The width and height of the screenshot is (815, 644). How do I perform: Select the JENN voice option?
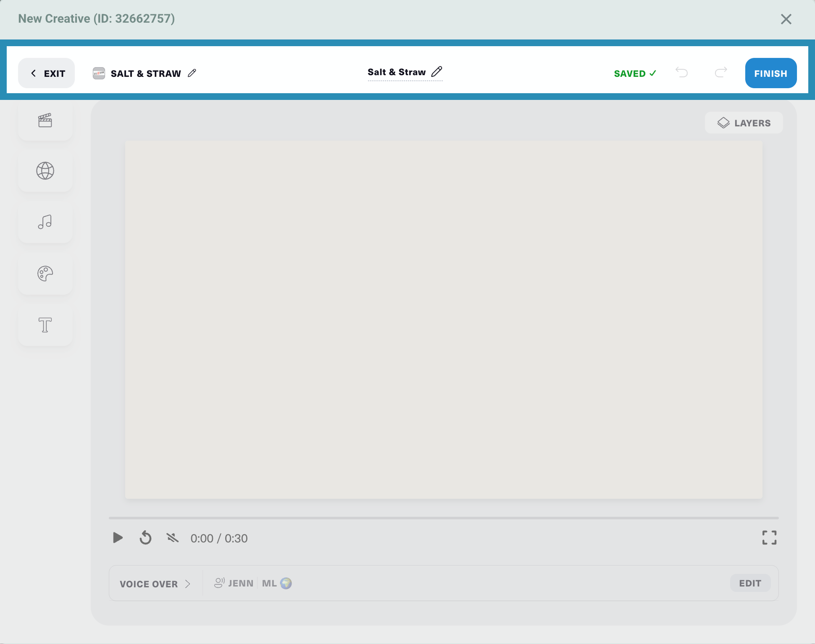(x=234, y=583)
